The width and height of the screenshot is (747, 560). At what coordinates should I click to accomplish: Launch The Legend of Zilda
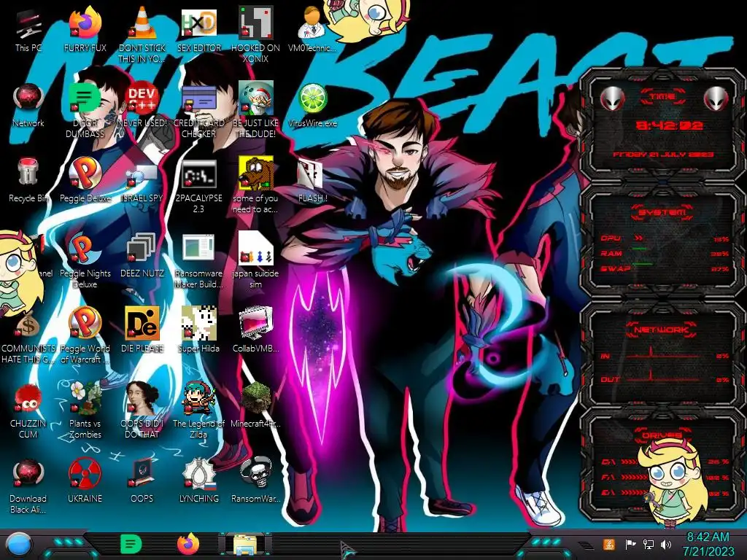point(198,398)
